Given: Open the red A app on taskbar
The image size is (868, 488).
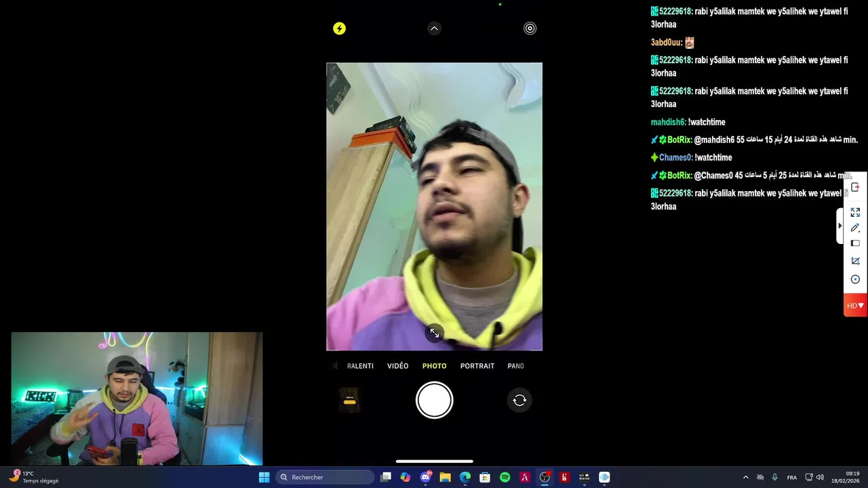Looking at the screenshot, I should pos(525,477).
